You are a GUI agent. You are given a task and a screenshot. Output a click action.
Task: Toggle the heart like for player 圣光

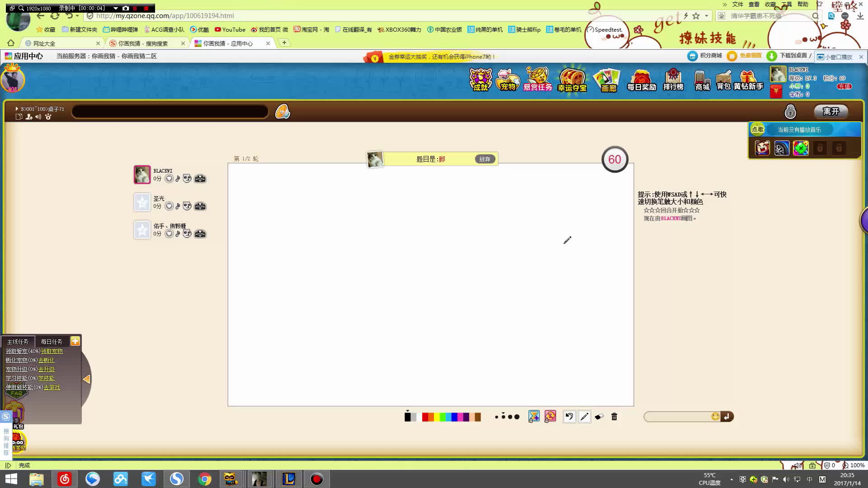pos(169,206)
